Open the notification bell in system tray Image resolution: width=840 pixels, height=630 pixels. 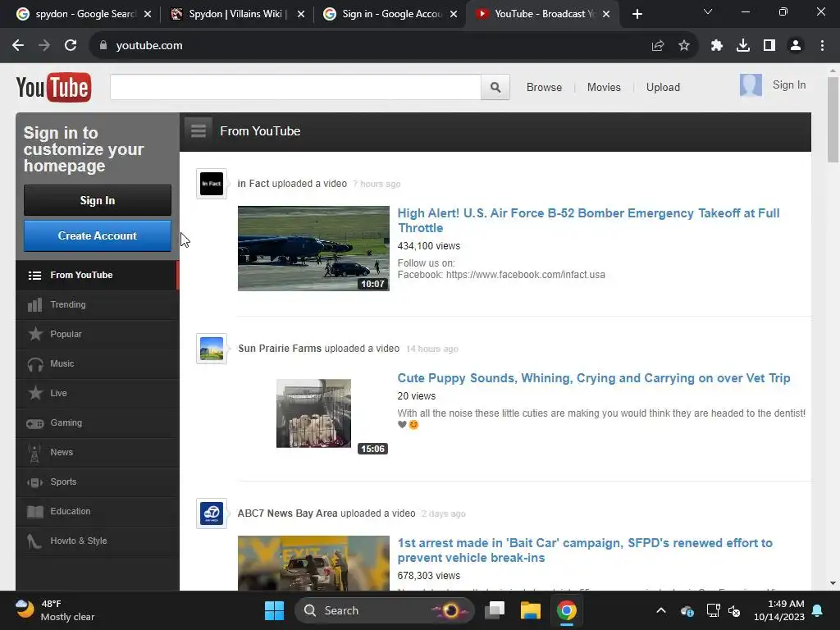pyautogui.click(x=818, y=610)
